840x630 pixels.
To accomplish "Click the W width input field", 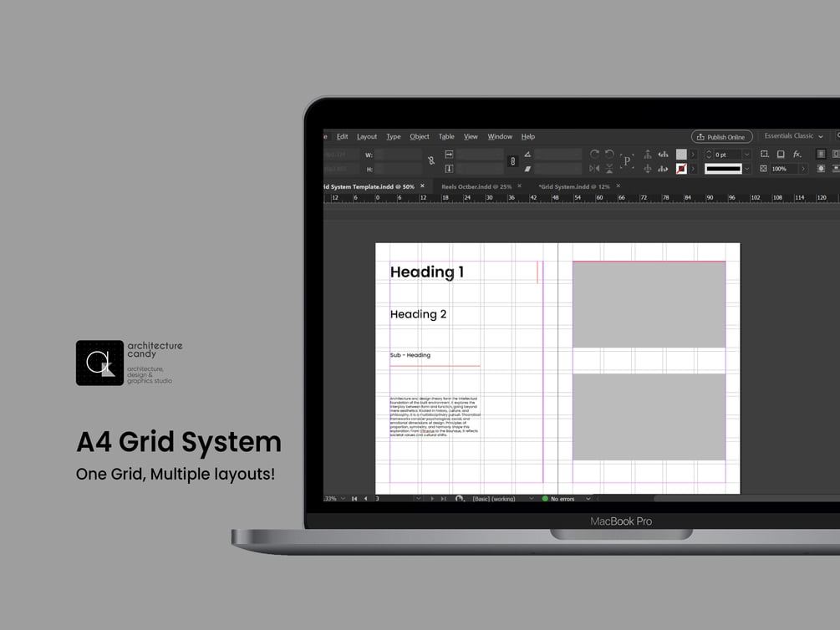I will [x=398, y=155].
